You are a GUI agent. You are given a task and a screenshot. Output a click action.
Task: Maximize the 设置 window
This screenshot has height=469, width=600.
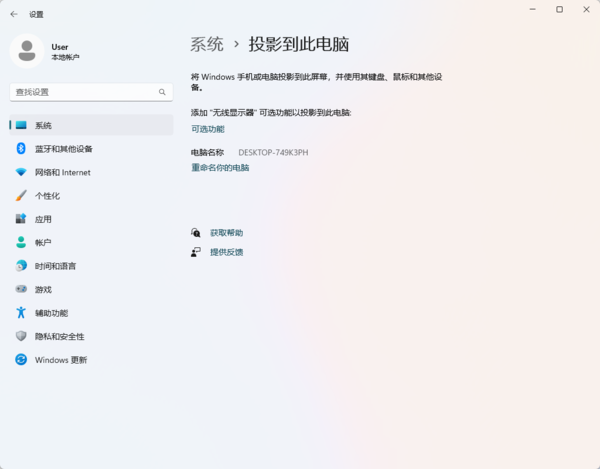559,9
